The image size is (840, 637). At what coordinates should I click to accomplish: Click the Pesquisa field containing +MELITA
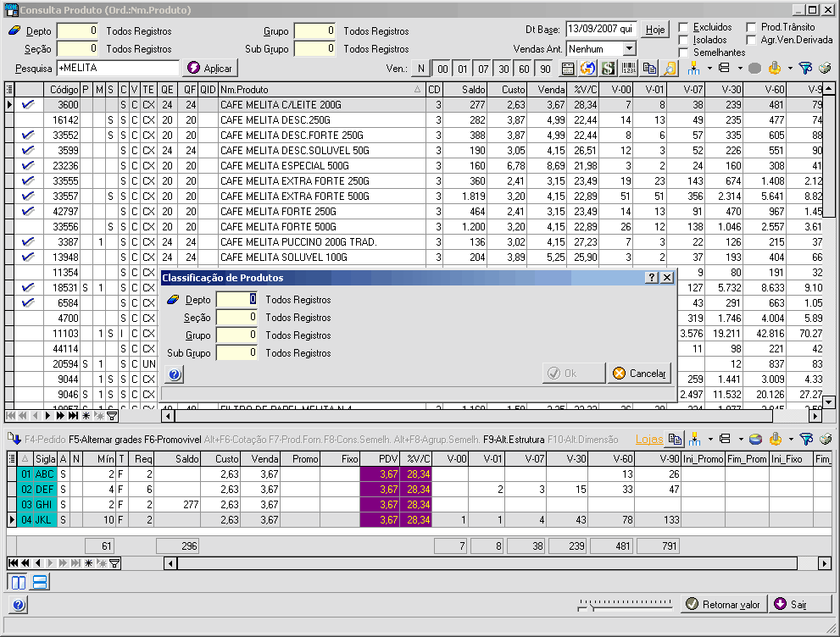(118, 68)
